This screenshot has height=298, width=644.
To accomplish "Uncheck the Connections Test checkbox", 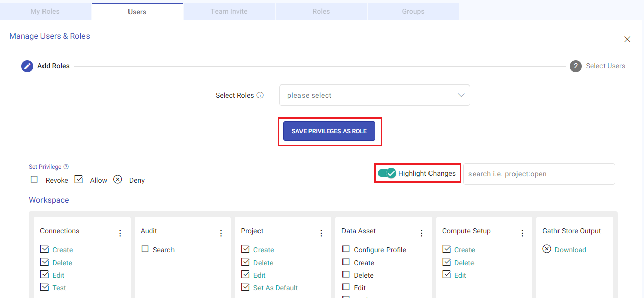I will 45,287.
